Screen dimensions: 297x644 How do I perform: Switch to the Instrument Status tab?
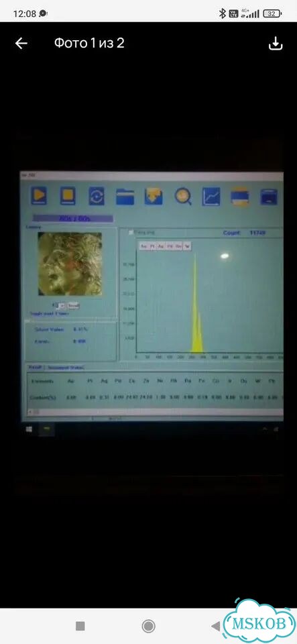(x=66, y=367)
